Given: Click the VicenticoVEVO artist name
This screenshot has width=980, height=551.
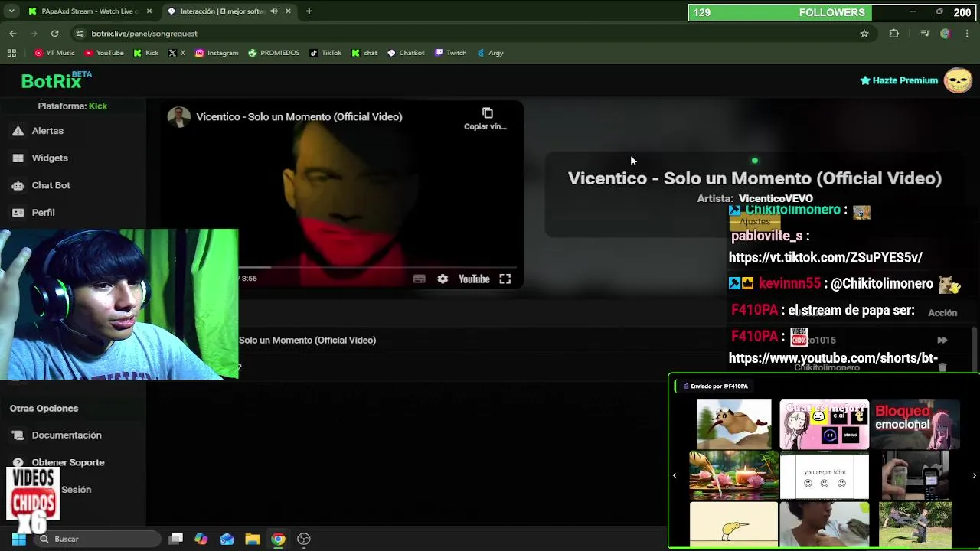Looking at the screenshot, I should click(x=776, y=198).
